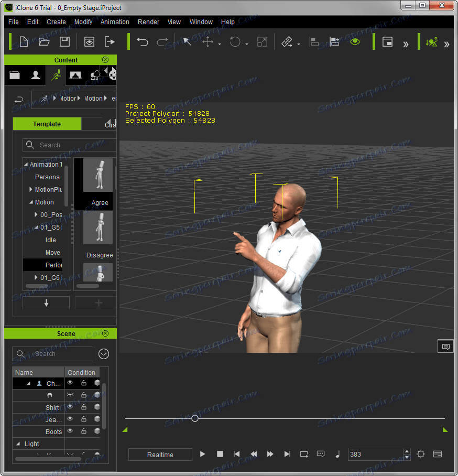Screen dimensions: 458x476
Task: Collapse the Light group in Scene
Action: pyautogui.click(x=18, y=443)
